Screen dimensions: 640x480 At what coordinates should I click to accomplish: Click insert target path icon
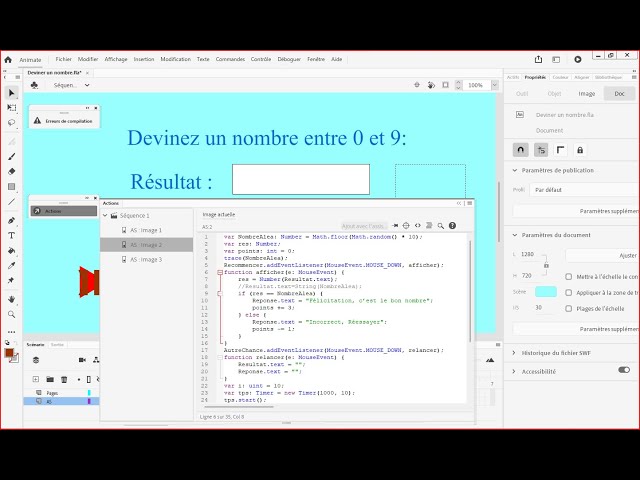click(406, 226)
